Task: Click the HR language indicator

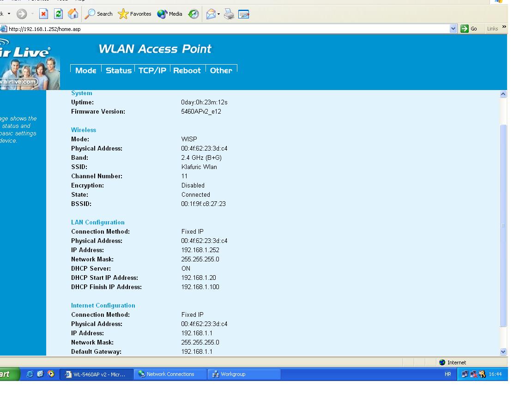Action: click(448, 374)
